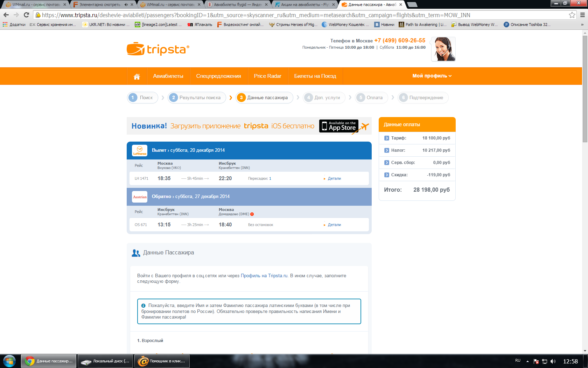Open the Chrome new tab button
The image size is (588, 368).
point(412,5)
